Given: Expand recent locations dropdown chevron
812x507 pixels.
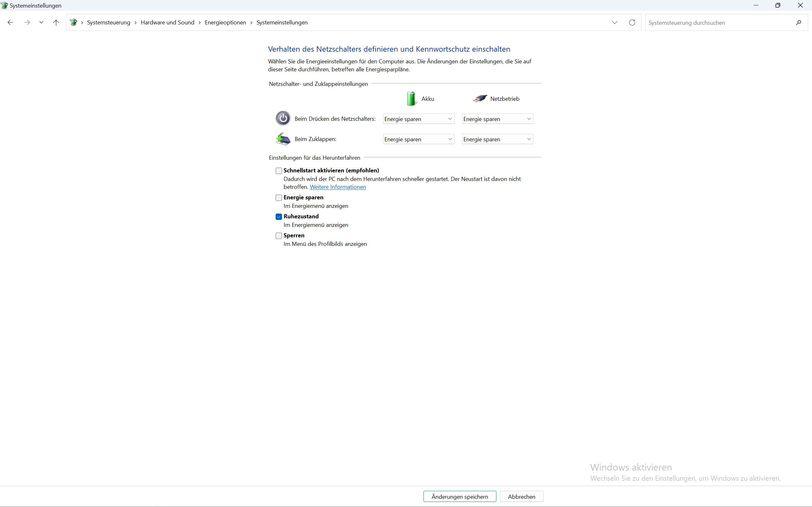Looking at the screenshot, I should pos(41,22).
